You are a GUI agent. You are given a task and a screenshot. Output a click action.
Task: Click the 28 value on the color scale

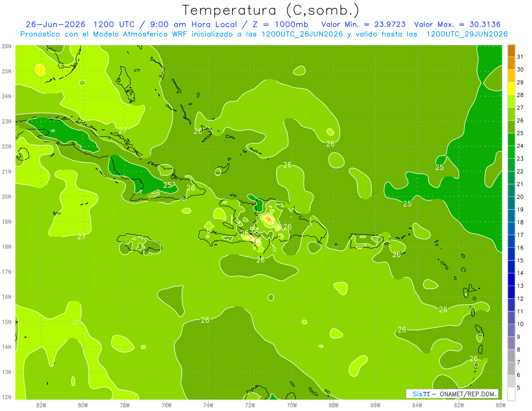pos(520,95)
